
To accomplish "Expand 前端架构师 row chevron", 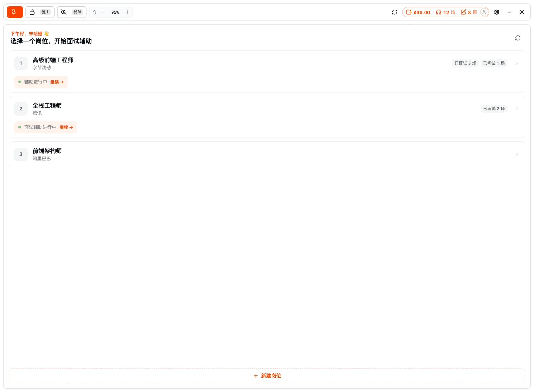I will point(517,154).
